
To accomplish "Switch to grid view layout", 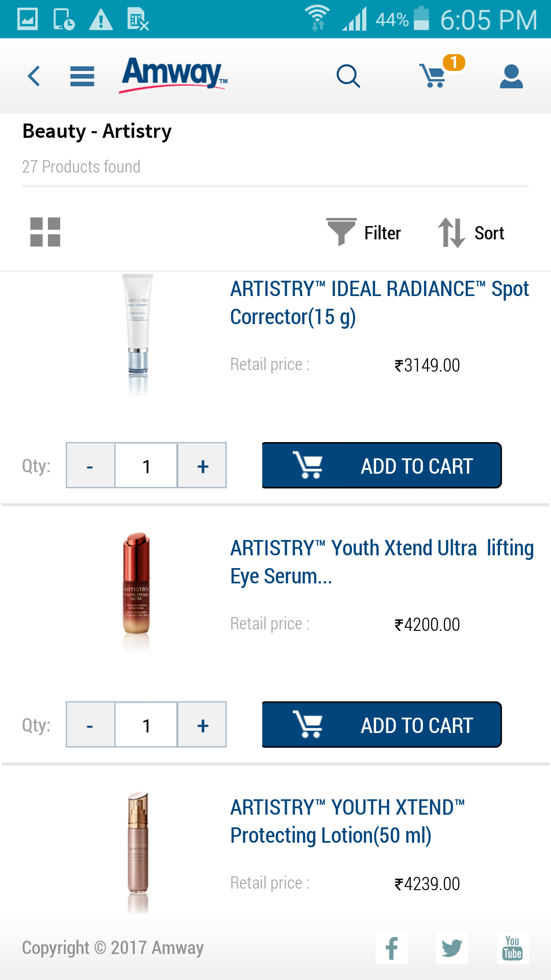I will 45,232.
